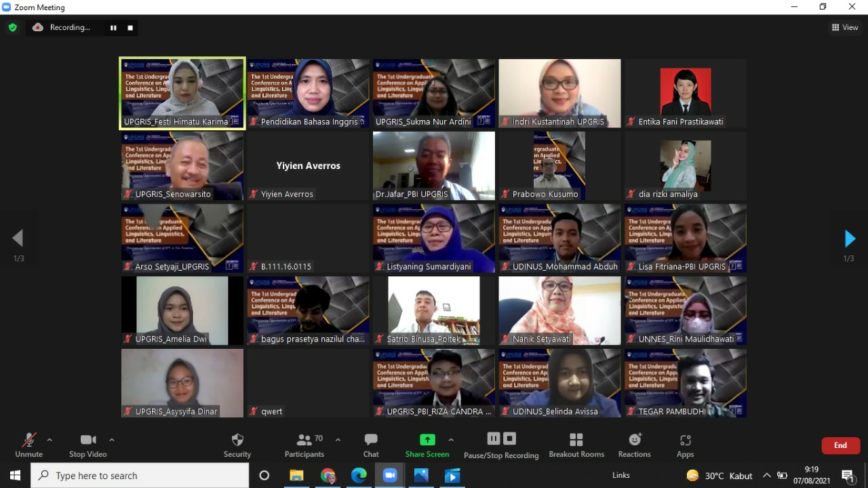868x488 pixels.
Task: Open the View layout menu
Action: 845,28
